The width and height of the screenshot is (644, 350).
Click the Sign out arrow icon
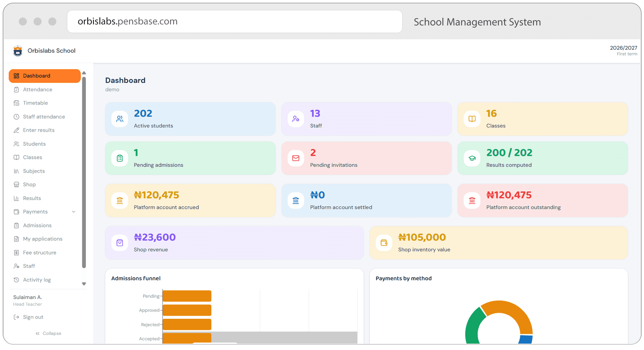[16, 317]
